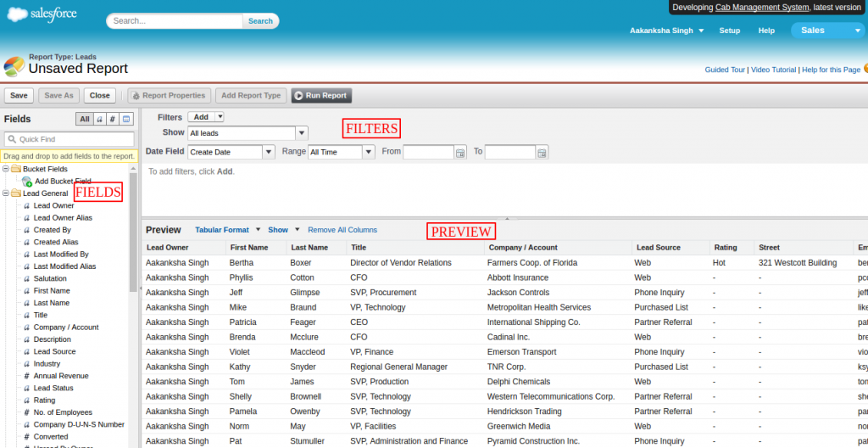Open the Show All leads dropdown
This screenshot has height=448, width=868.
pos(301,133)
